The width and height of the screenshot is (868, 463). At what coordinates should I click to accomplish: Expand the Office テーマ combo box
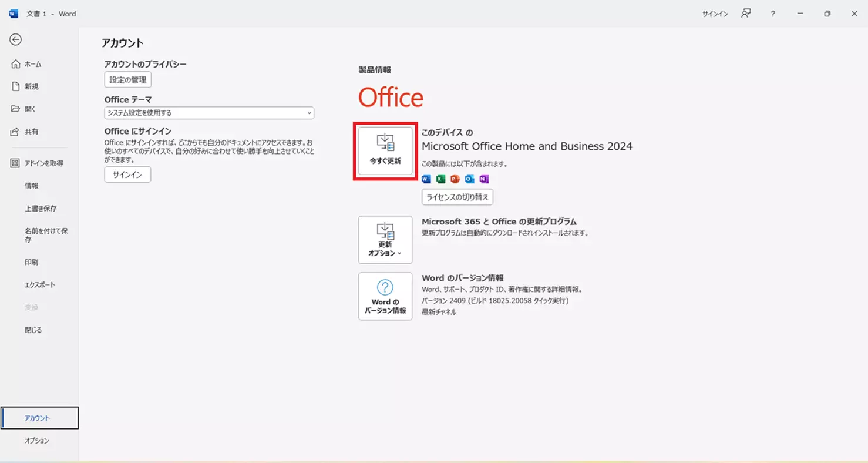click(x=209, y=113)
